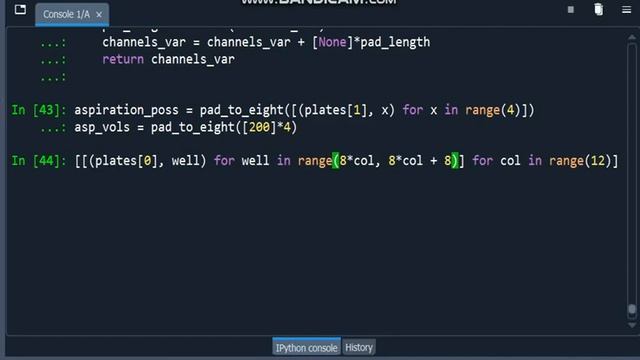
Task: Click the text aspiration_poss in line 43
Action: (126, 110)
